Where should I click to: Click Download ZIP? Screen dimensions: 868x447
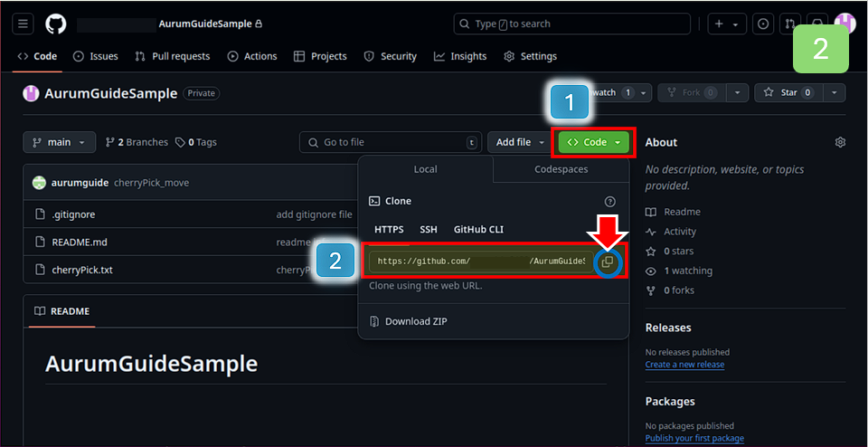click(409, 321)
